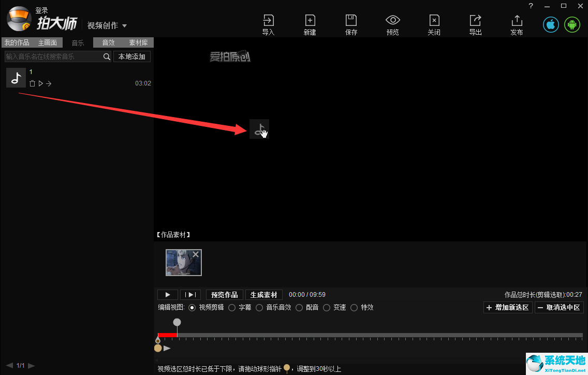Click the 本地添加 button
The height and width of the screenshot is (375, 588).
(131, 56)
